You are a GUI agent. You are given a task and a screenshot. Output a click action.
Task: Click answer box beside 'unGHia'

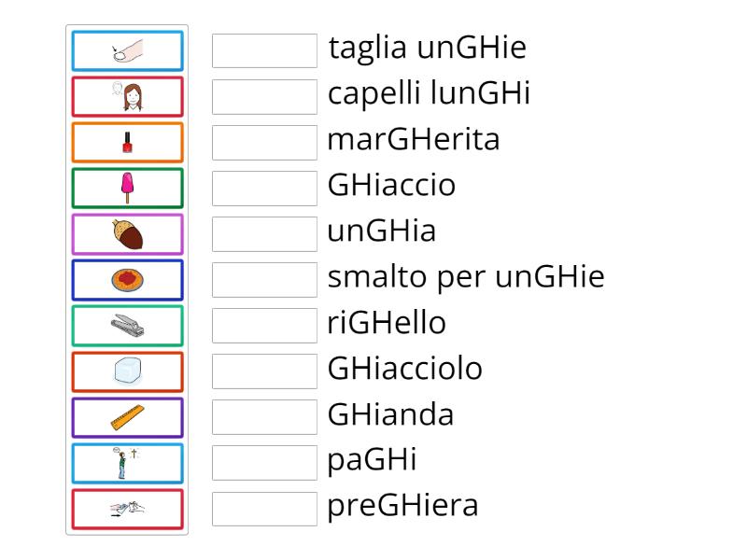tap(264, 234)
